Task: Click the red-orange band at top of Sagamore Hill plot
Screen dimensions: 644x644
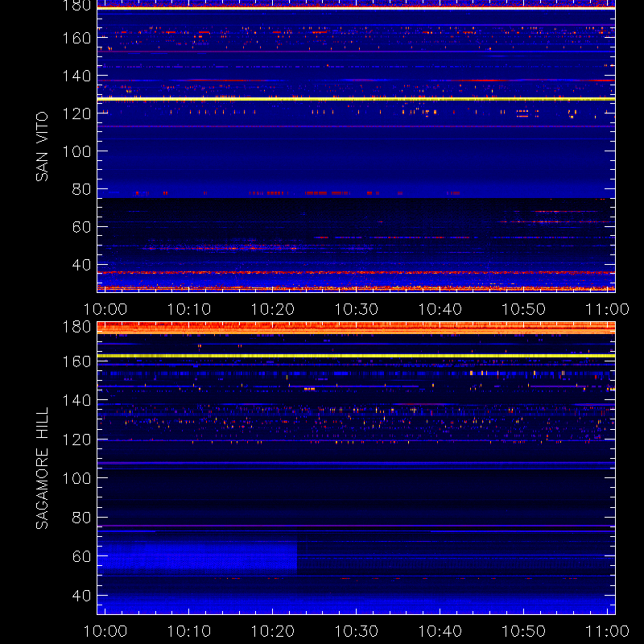Action: point(356,328)
